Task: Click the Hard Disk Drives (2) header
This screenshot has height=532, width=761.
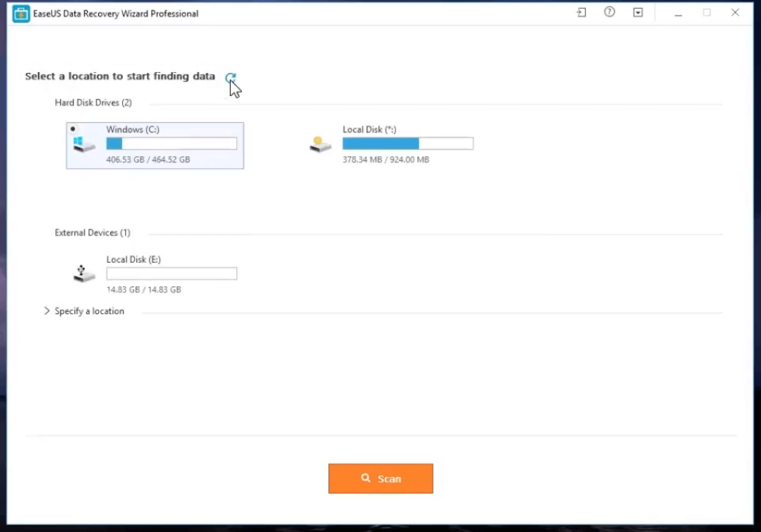Action: click(x=93, y=103)
